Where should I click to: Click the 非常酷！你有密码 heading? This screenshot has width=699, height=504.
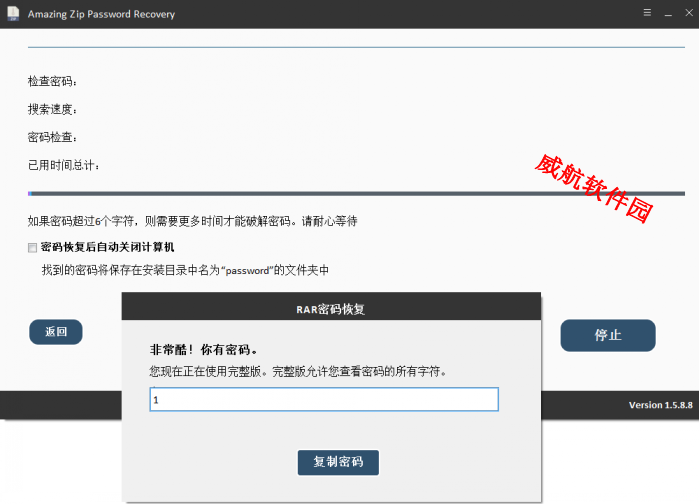(x=204, y=350)
